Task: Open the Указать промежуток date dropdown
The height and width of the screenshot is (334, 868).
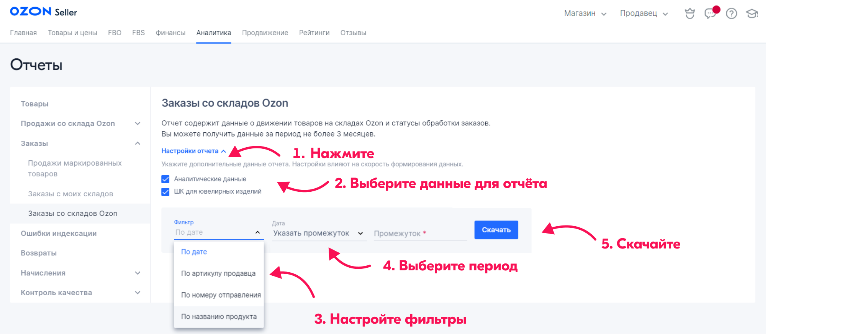Action: [318, 233]
